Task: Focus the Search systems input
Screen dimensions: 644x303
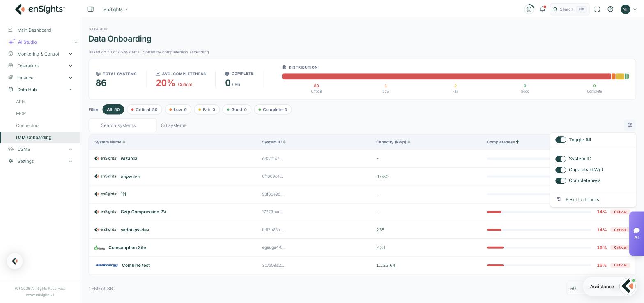Action: (x=122, y=125)
